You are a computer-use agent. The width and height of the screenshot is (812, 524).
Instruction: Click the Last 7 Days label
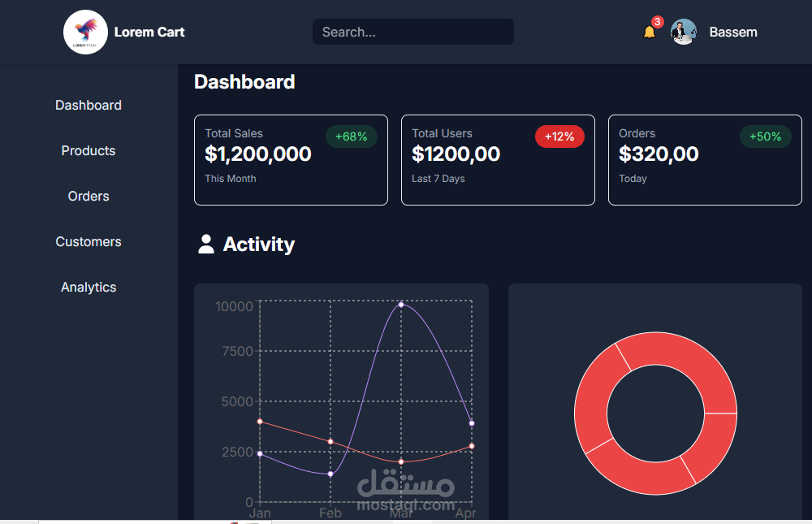(x=438, y=178)
